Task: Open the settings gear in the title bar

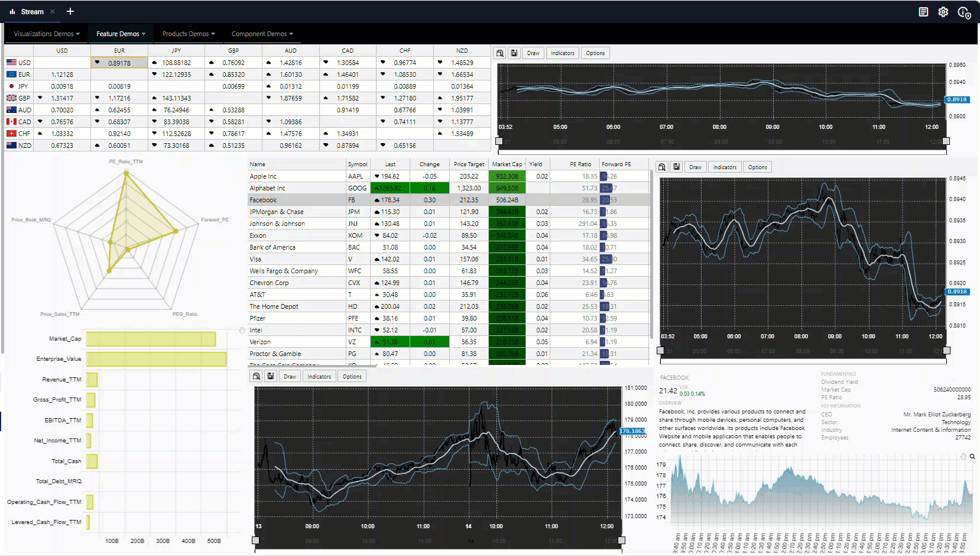Action: coord(943,11)
